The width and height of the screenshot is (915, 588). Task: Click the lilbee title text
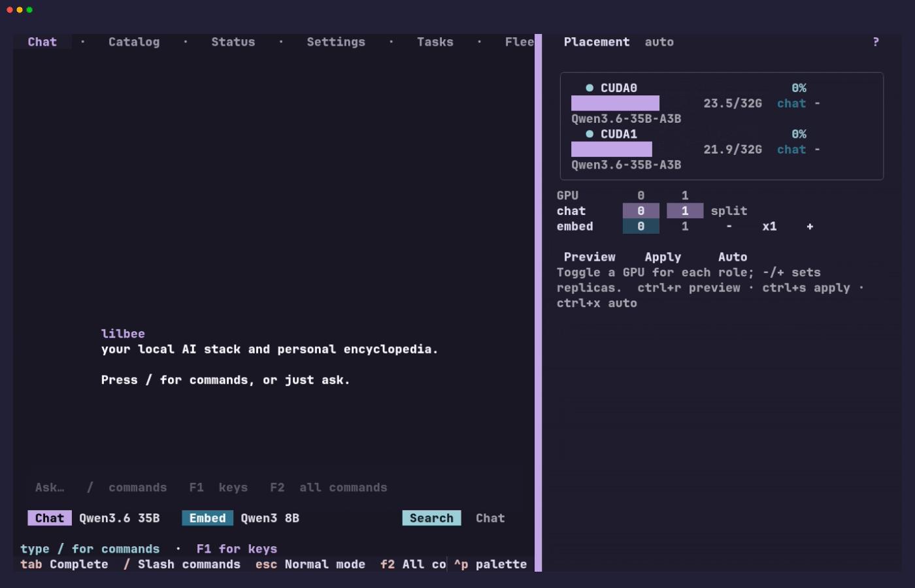(123, 334)
